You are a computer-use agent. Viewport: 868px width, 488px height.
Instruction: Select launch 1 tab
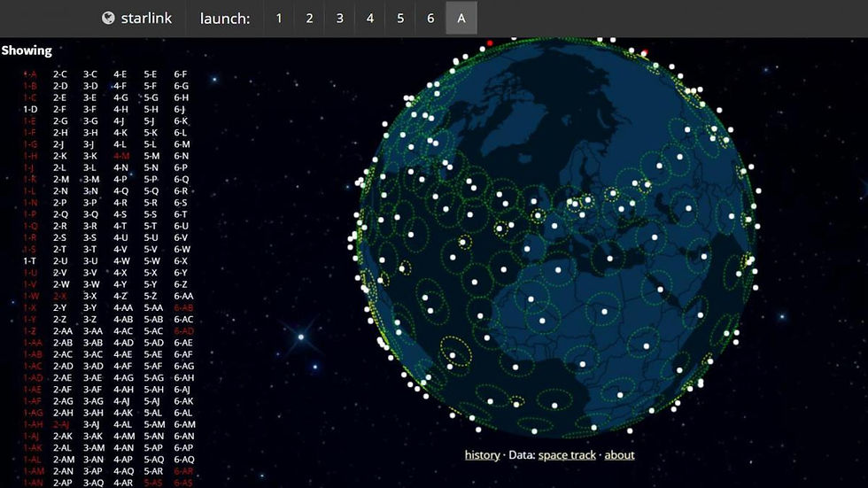coord(279,19)
